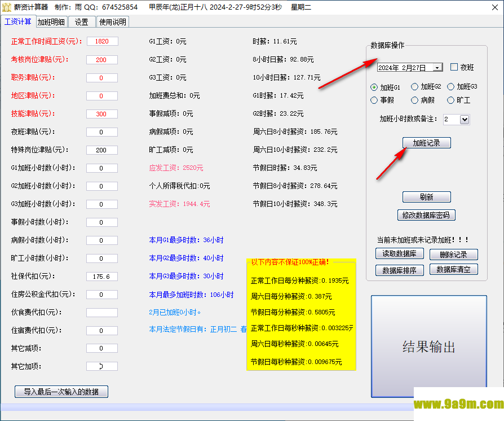Click the 其它减项 input field

click(x=102, y=348)
